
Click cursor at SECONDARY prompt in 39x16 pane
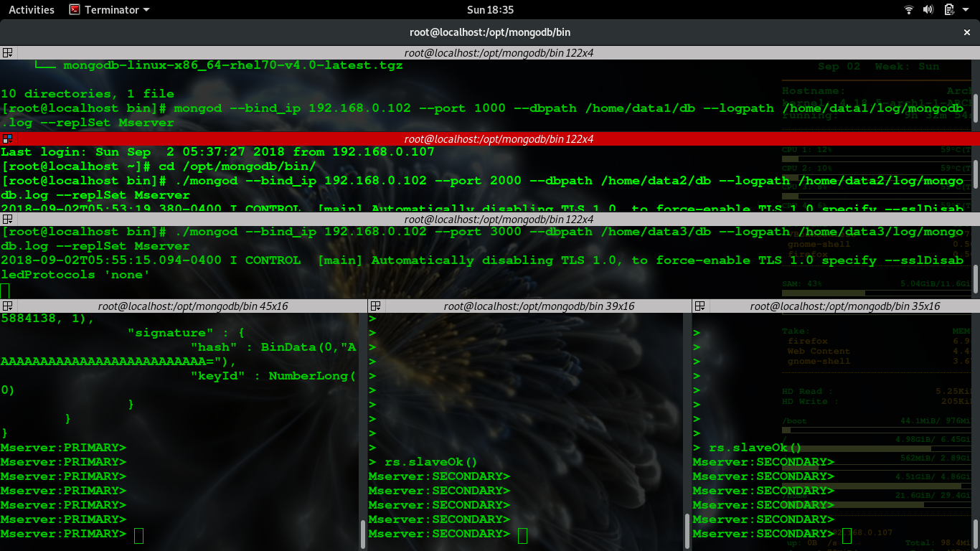pyautogui.click(x=522, y=535)
